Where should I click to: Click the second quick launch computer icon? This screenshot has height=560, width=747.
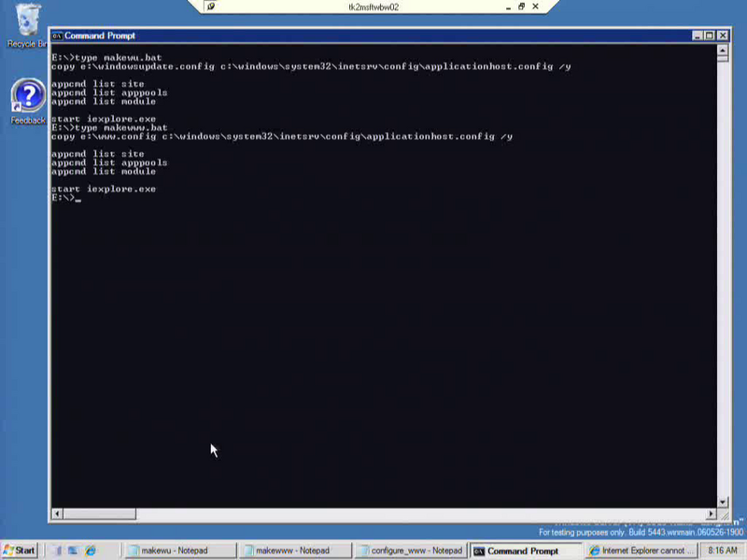coord(73,551)
